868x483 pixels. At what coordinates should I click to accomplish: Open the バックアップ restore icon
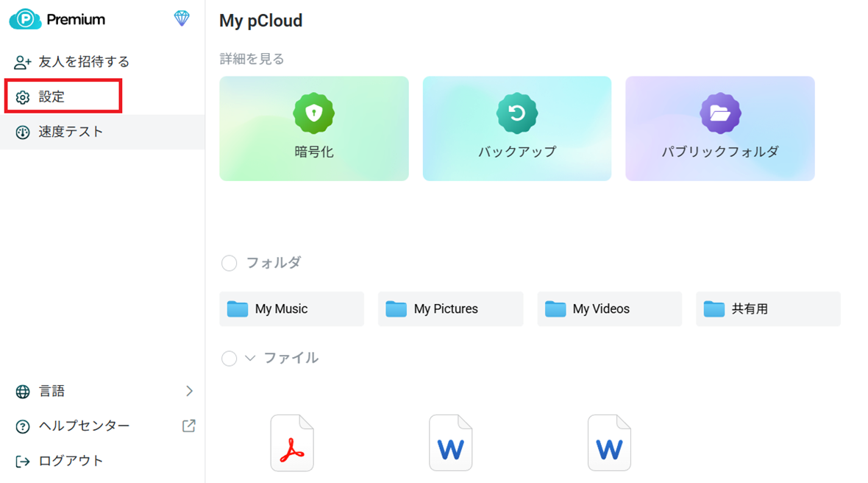517,113
